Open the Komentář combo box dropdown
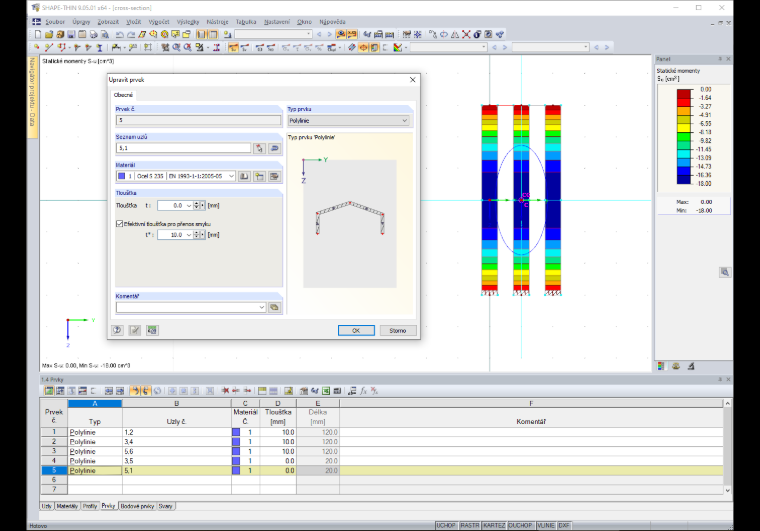Image resolution: width=760 pixels, height=531 pixels. pyautogui.click(x=262, y=307)
